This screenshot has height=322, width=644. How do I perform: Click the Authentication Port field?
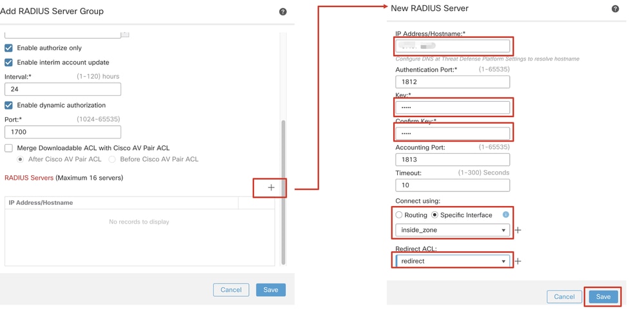coord(453,82)
